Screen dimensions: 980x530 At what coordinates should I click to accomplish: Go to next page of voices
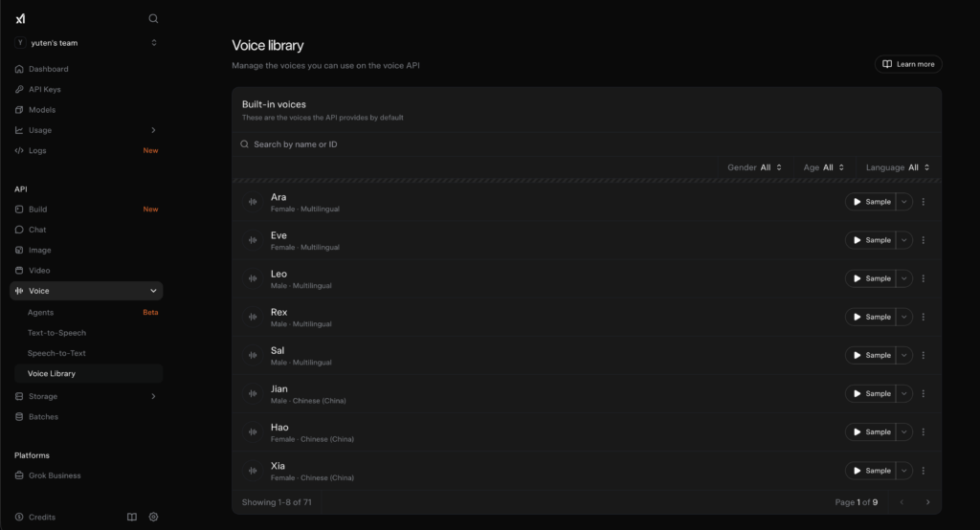pyautogui.click(x=927, y=502)
